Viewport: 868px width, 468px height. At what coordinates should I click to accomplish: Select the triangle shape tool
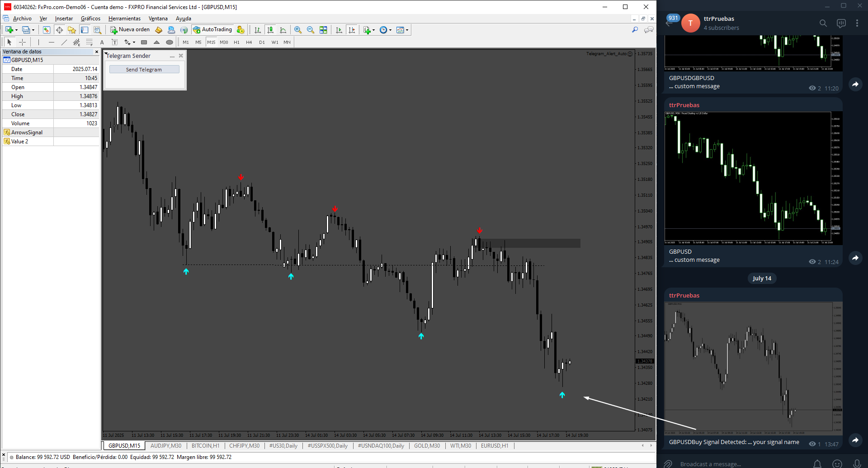tap(157, 42)
